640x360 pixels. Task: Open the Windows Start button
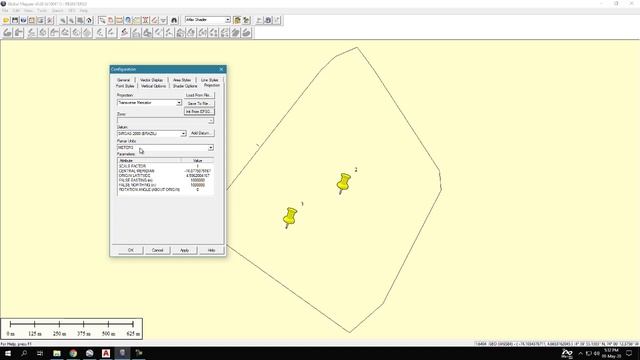coord(8,353)
